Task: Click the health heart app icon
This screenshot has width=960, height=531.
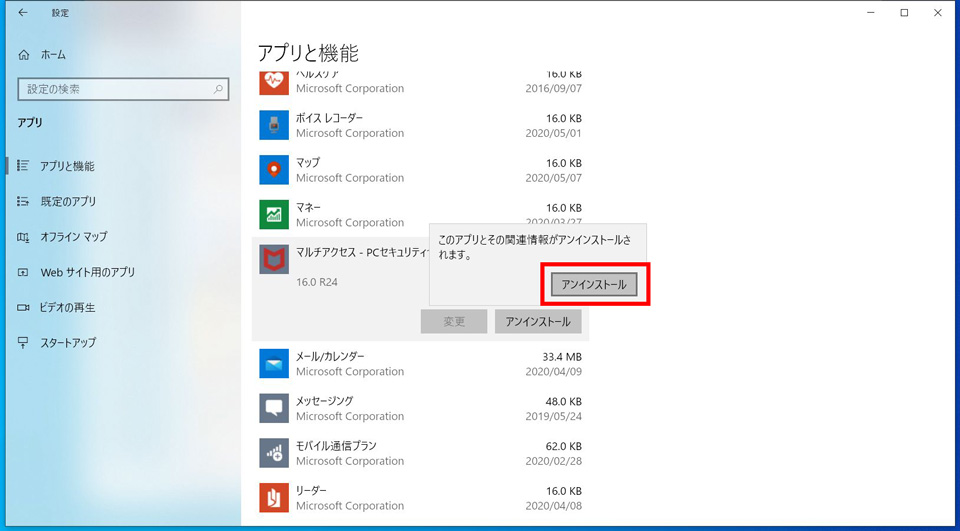Action: point(274,81)
